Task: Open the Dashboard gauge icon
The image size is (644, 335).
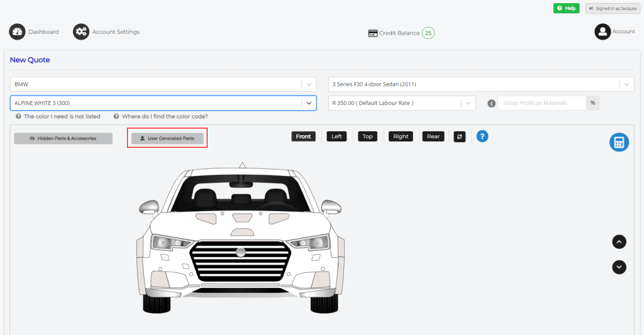Action: point(18,32)
